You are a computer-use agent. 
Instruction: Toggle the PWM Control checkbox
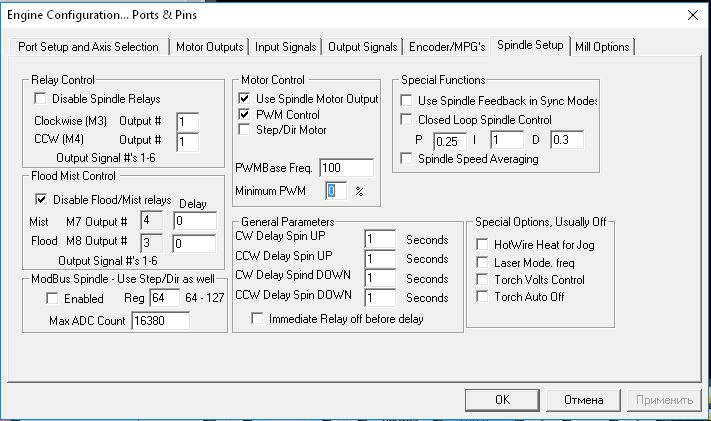click(x=245, y=114)
